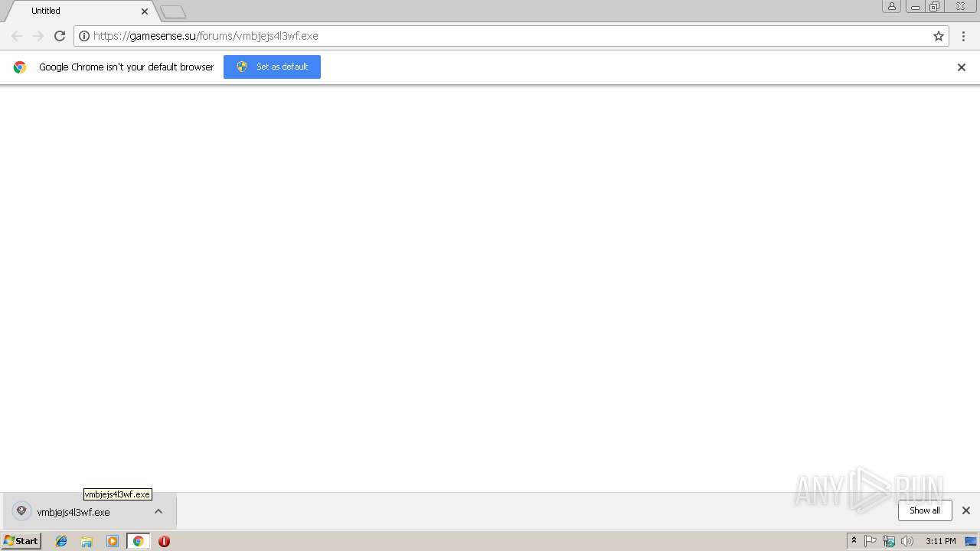
Task: Click the volume speaker tray icon
Action: [x=907, y=541]
